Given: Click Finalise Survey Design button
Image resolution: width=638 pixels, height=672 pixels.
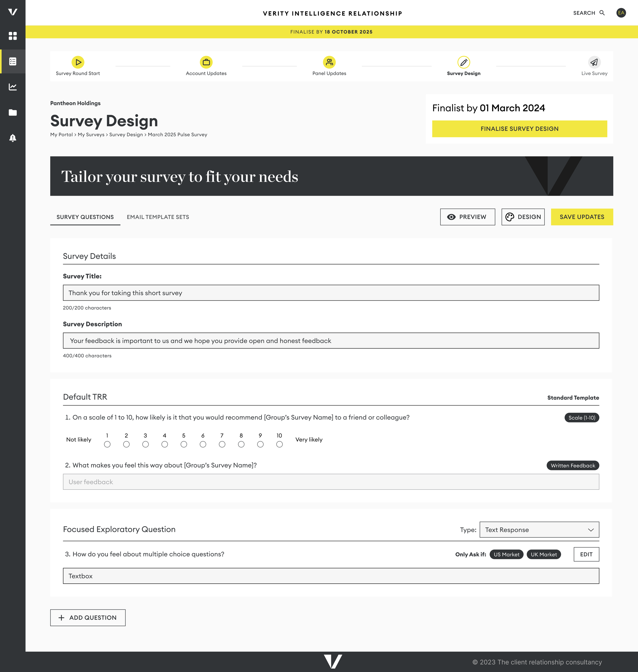Looking at the screenshot, I should (519, 129).
